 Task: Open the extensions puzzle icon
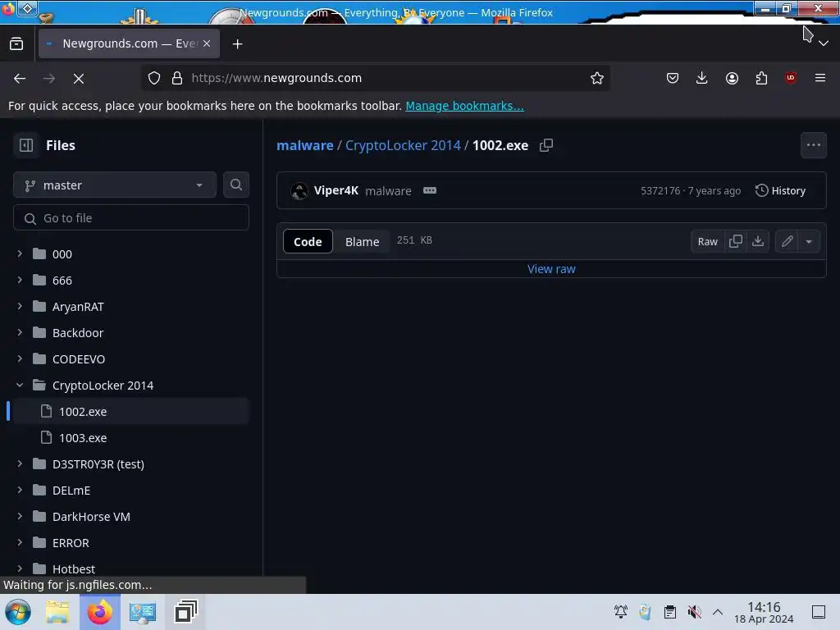click(761, 78)
